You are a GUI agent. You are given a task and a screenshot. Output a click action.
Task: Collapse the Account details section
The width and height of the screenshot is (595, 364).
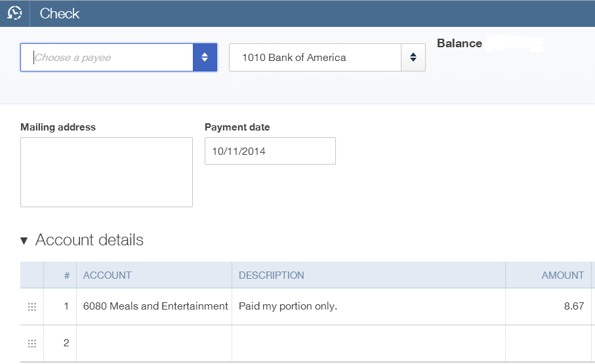24,241
